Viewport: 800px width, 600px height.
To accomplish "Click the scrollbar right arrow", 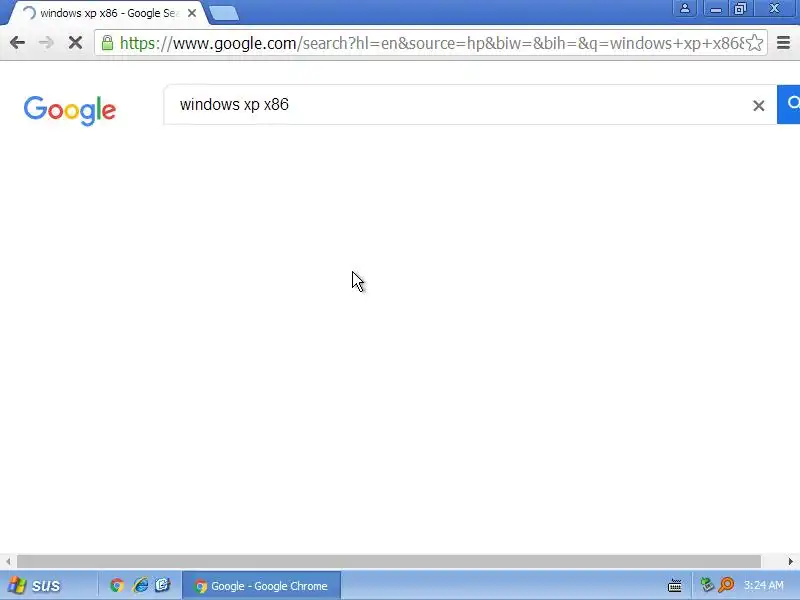I will (x=790, y=561).
